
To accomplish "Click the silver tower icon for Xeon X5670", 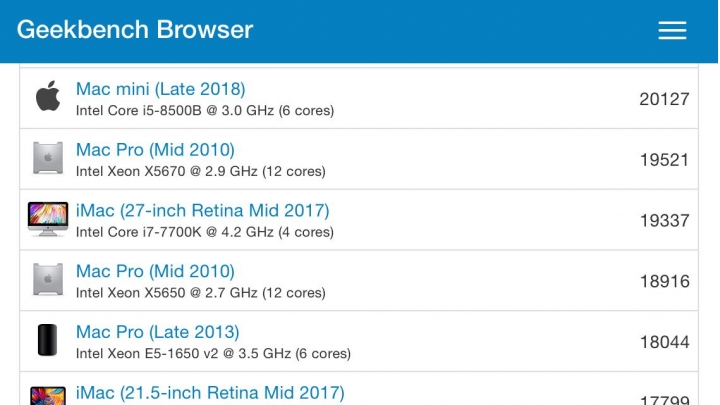I will 48,158.
